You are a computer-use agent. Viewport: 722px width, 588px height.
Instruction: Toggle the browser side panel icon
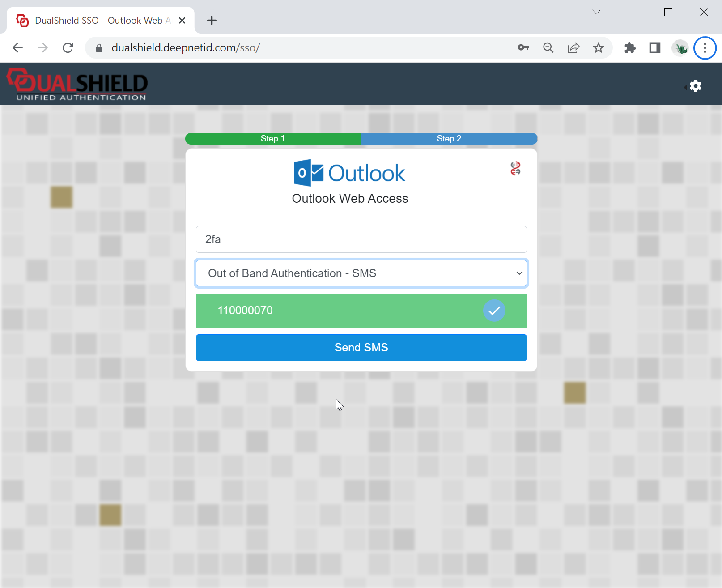tap(655, 48)
